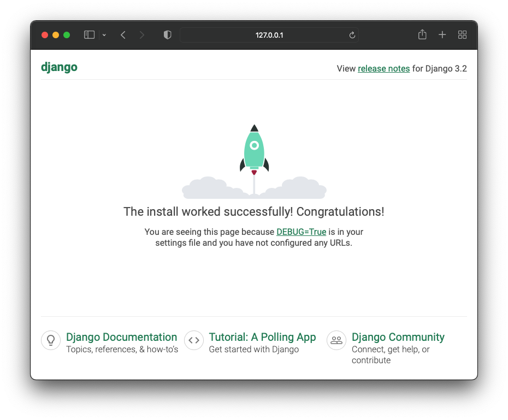Click the rocket illustration
This screenshot has width=508, height=420.
click(255, 161)
